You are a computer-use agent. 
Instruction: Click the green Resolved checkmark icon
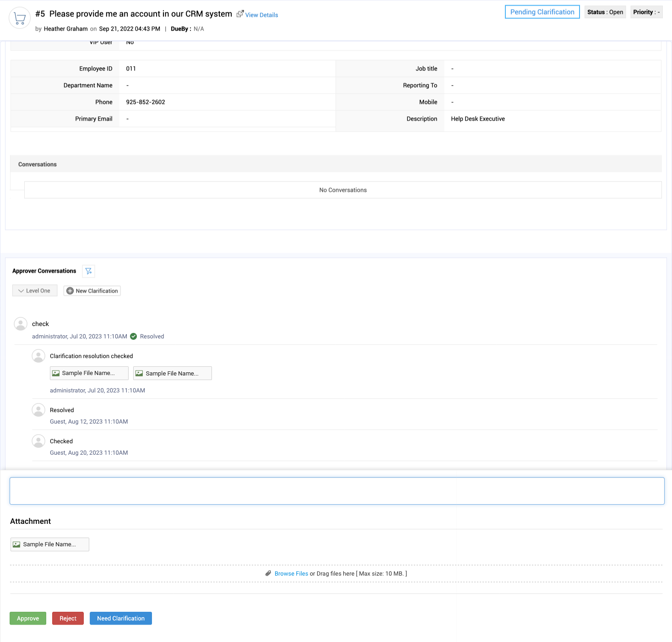[134, 337]
